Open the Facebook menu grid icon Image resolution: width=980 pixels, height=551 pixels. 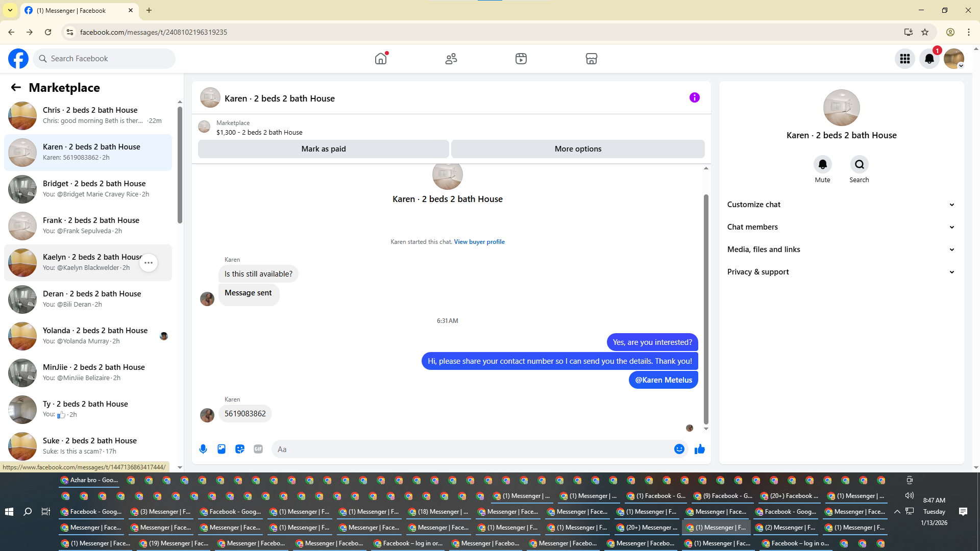pyautogui.click(x=905, y=59)
